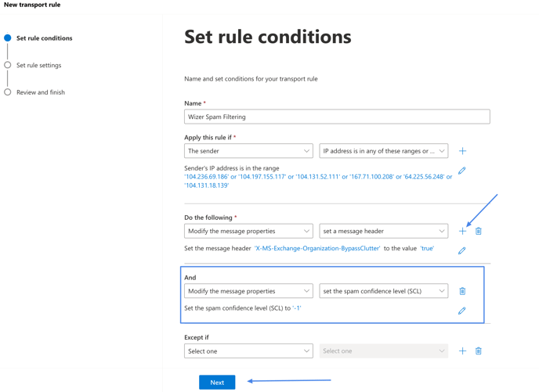Open the X-MS-Exchange-Organization-BypassClutter header link
The image size is (539, 392).
[x=317, y=248]
